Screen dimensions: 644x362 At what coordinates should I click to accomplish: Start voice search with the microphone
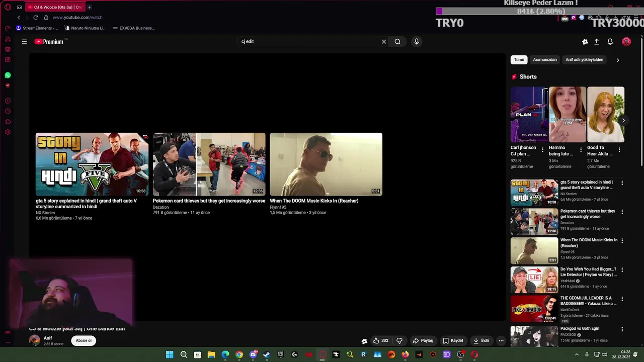tap(417, 42)
